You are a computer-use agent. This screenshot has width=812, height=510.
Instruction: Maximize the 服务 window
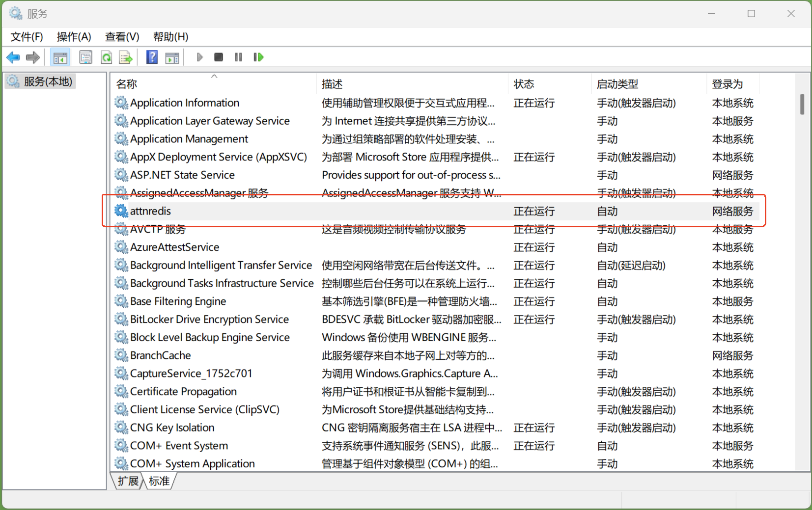point(751,14)
